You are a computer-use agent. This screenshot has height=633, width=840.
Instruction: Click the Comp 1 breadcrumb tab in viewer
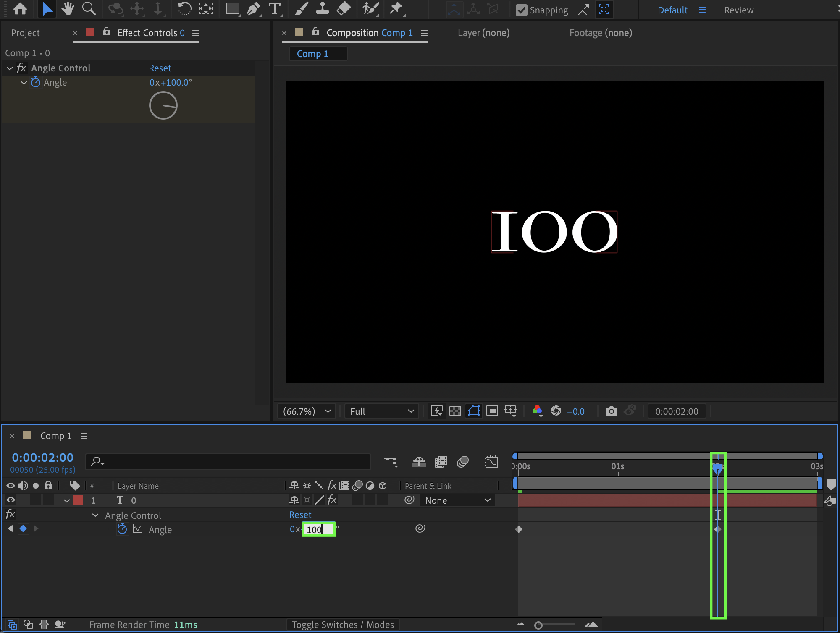tap(318, 54)
